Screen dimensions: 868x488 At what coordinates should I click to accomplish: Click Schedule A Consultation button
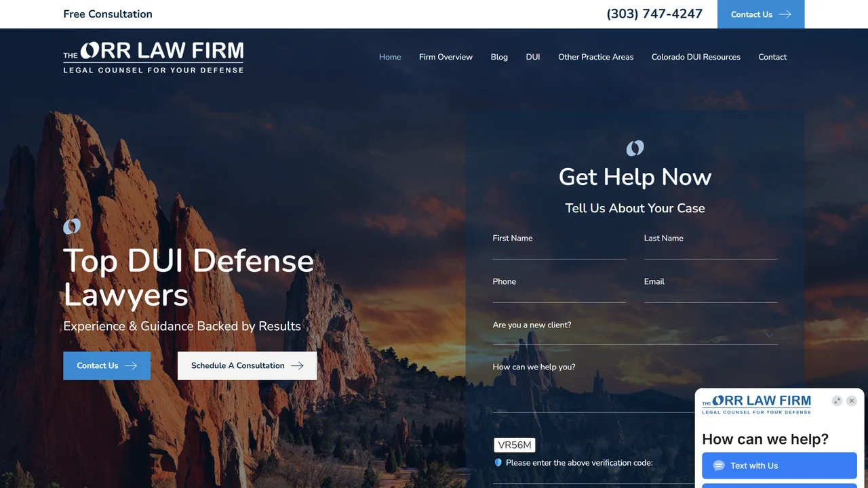[247, 365]
